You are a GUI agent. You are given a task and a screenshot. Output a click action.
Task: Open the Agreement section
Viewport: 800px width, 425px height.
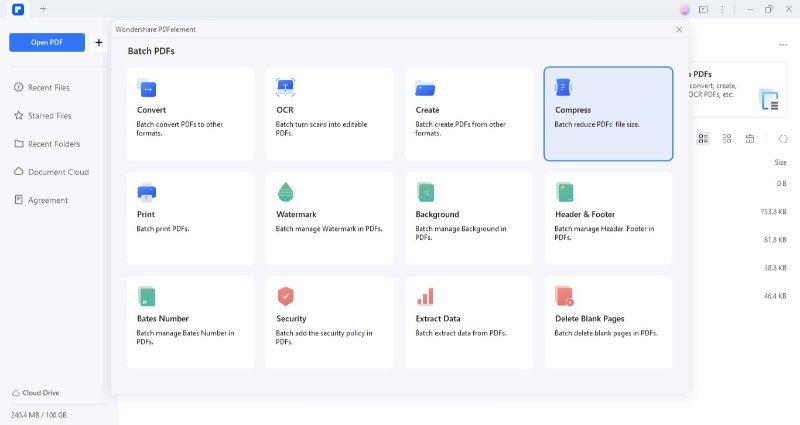pos(41,200)
